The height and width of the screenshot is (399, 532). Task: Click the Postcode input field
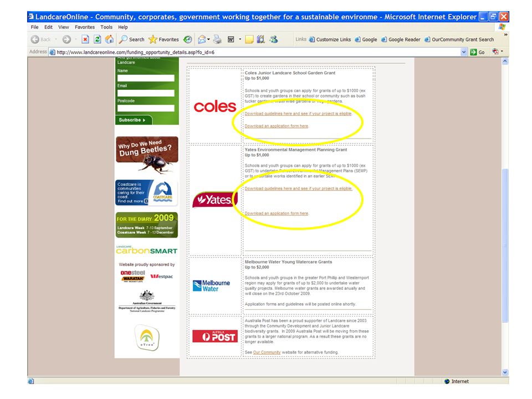point(146,108)
